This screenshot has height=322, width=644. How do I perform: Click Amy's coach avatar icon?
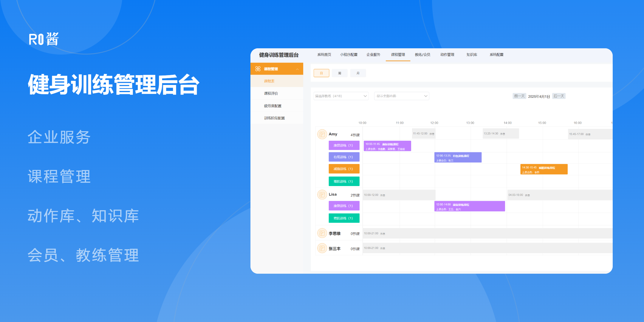click(x=322, y=134)
